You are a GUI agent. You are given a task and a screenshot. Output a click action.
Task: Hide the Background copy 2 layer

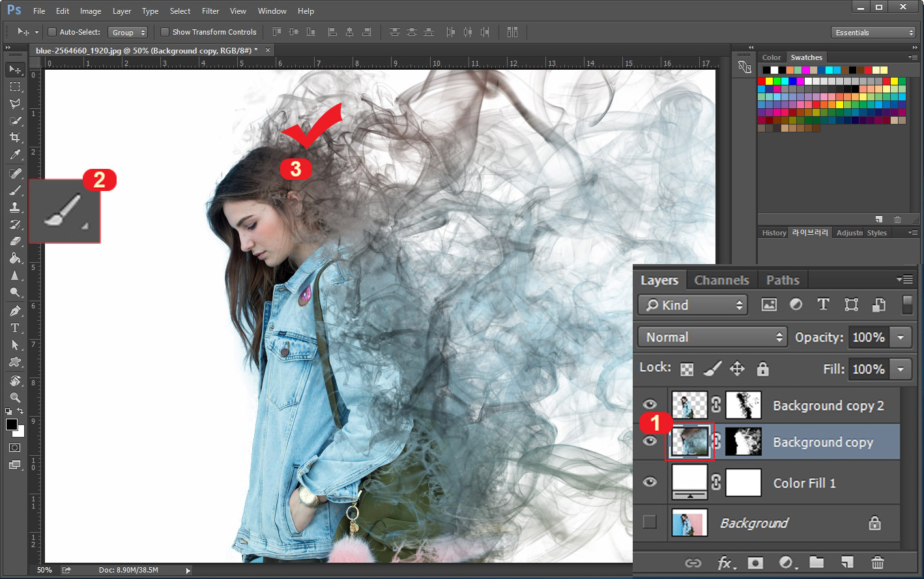point(650,404)
